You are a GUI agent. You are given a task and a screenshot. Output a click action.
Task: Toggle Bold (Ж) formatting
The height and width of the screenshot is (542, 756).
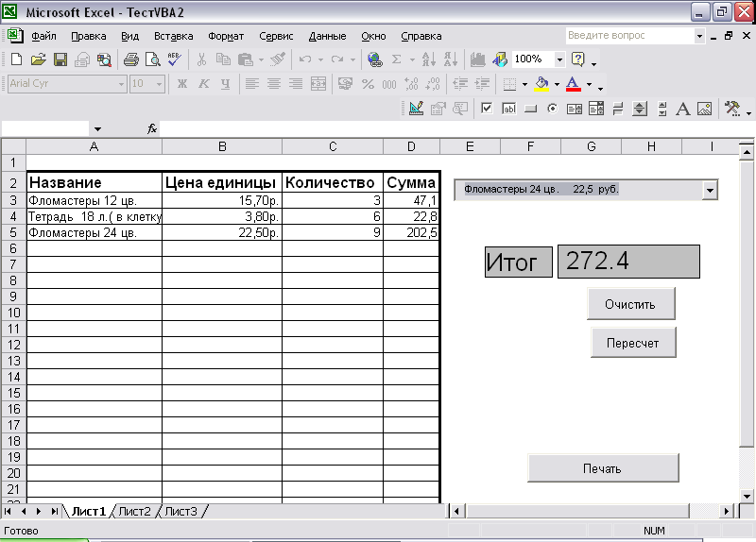pyautogui.click(x=182, y=84)
